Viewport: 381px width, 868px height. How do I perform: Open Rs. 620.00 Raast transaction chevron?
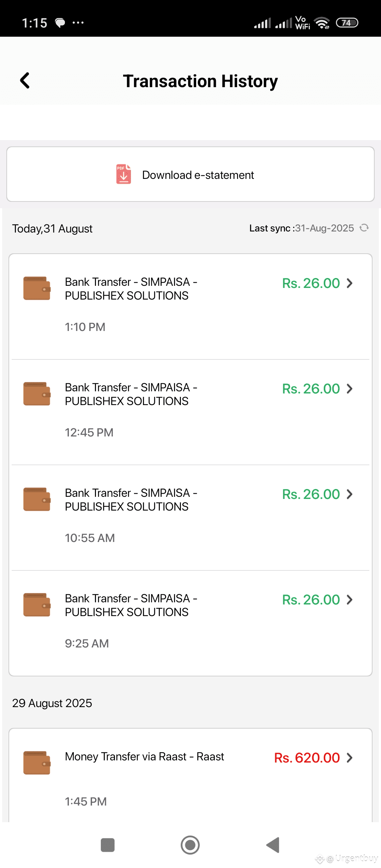(349, 758)
